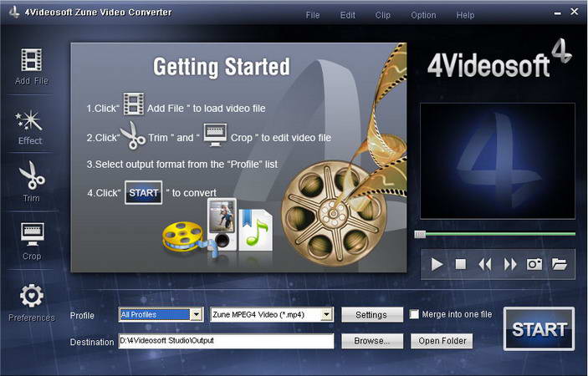Click the Settings button
Image resolution: width=588 pixels, height=376 pixels.
[x=372, y=314]
